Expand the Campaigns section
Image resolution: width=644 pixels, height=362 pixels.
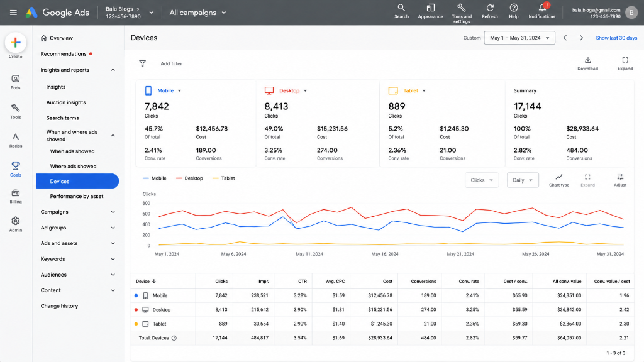pos(113,212)
